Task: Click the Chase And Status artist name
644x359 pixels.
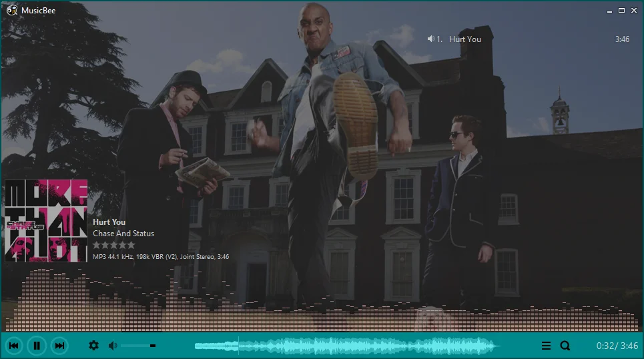Action: coord(123,234)
